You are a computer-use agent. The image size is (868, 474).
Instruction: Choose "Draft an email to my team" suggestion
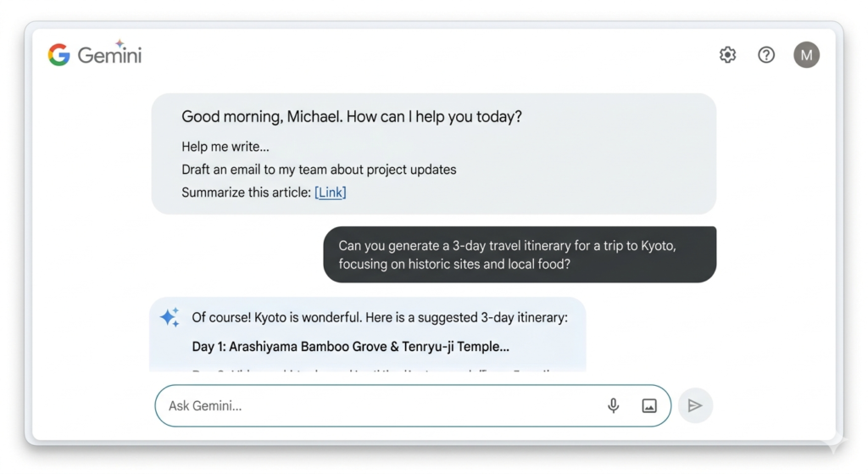click(x=319, y=170)
